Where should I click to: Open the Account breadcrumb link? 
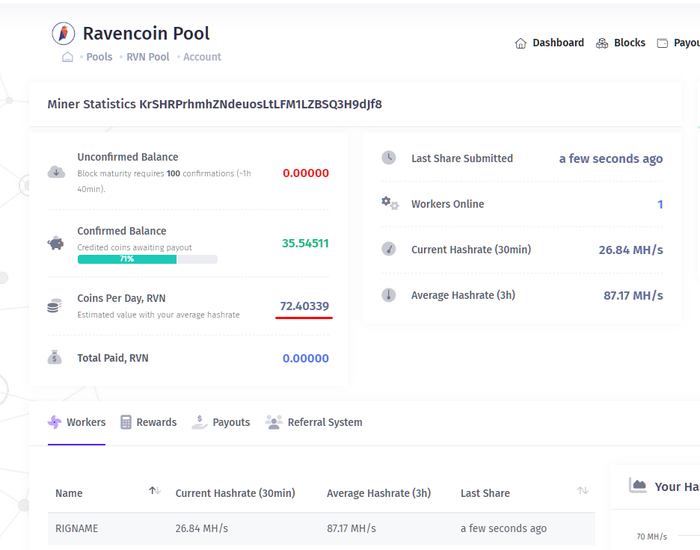(x=202, y=57)
